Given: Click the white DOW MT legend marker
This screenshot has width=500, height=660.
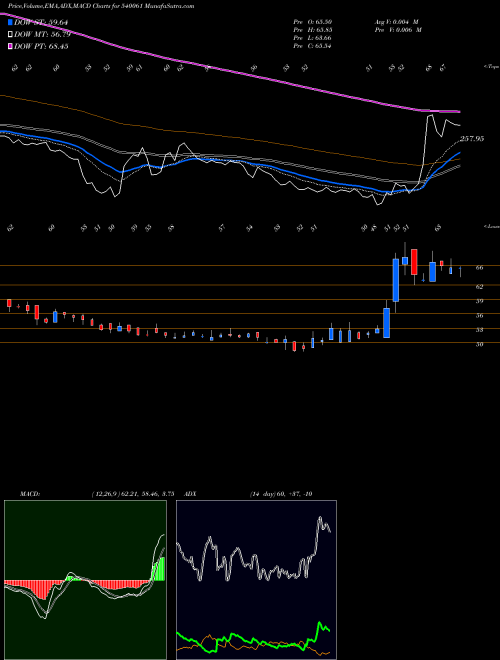Looking at the screenshot, I should pyautogui.click(x=10, y=35).
